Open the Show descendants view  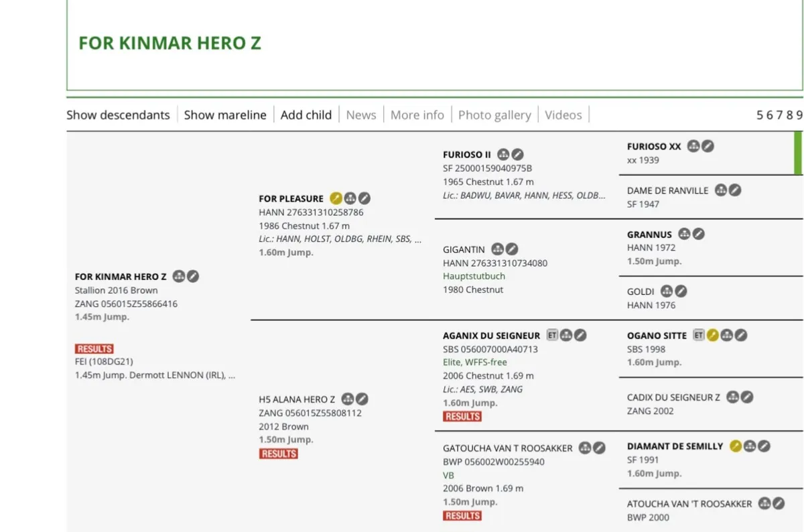[118, 115]
